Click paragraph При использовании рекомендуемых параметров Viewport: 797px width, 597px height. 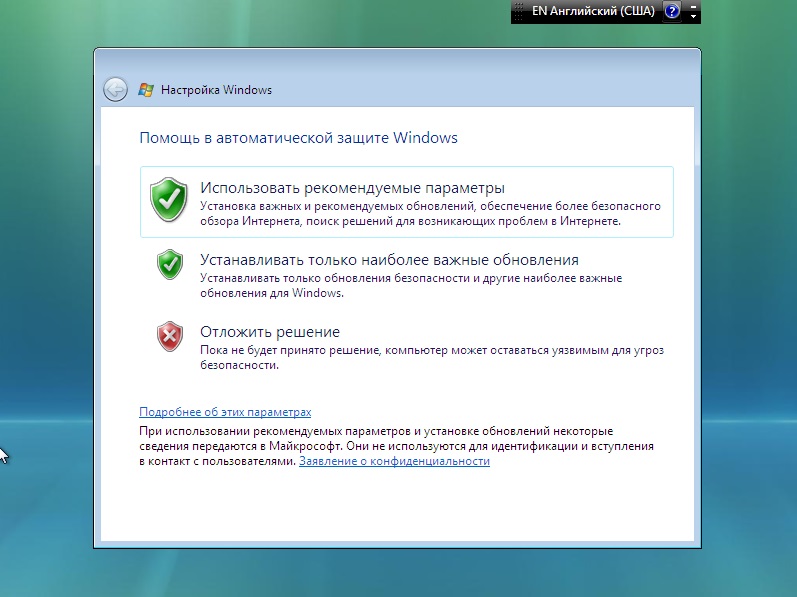point(396,446)
